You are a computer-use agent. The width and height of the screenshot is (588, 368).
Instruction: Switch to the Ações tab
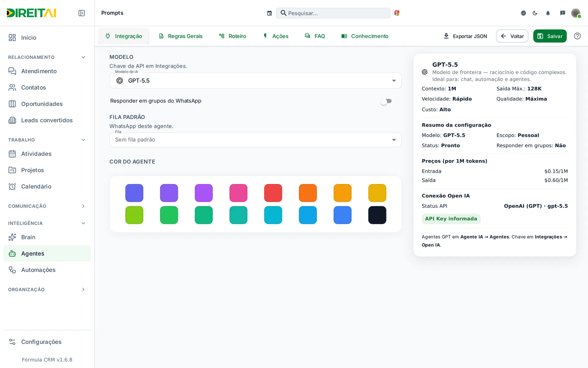(275, 36)
